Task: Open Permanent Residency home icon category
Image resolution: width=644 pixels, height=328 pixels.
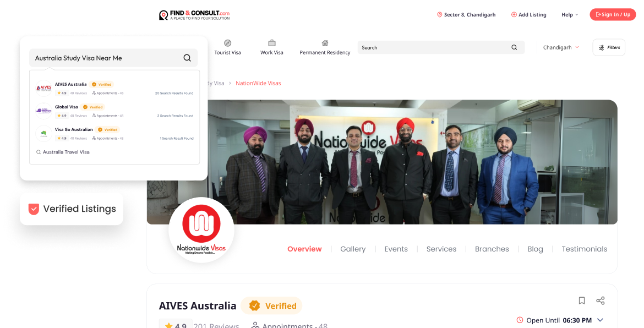Action: (x=325, y=43)
